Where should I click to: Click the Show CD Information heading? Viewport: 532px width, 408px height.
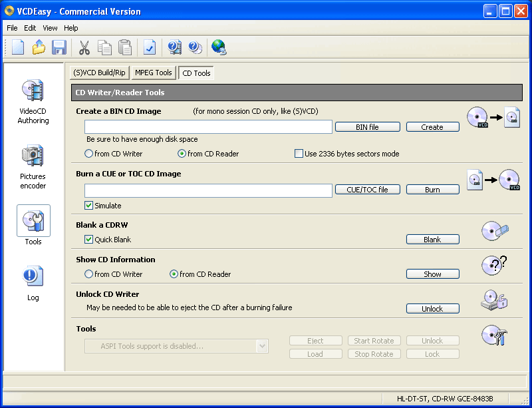[x=115, y=260]
